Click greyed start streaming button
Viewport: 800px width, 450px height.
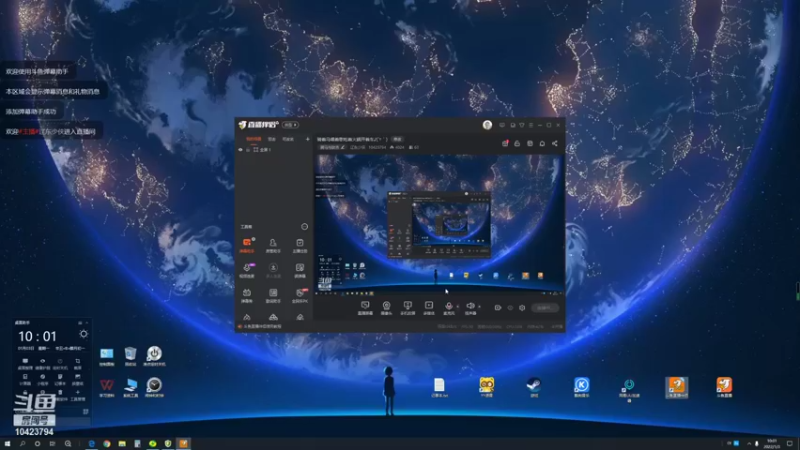click(545, 308)
